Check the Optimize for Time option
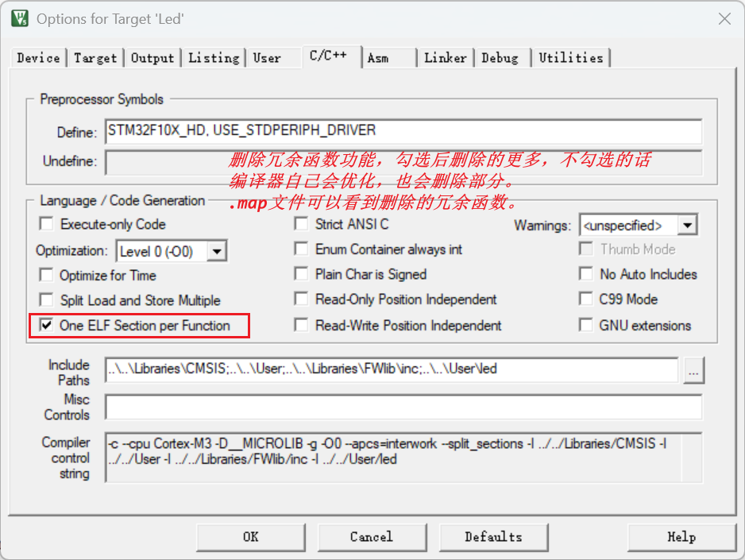745x560 pixels. [48, 276]
